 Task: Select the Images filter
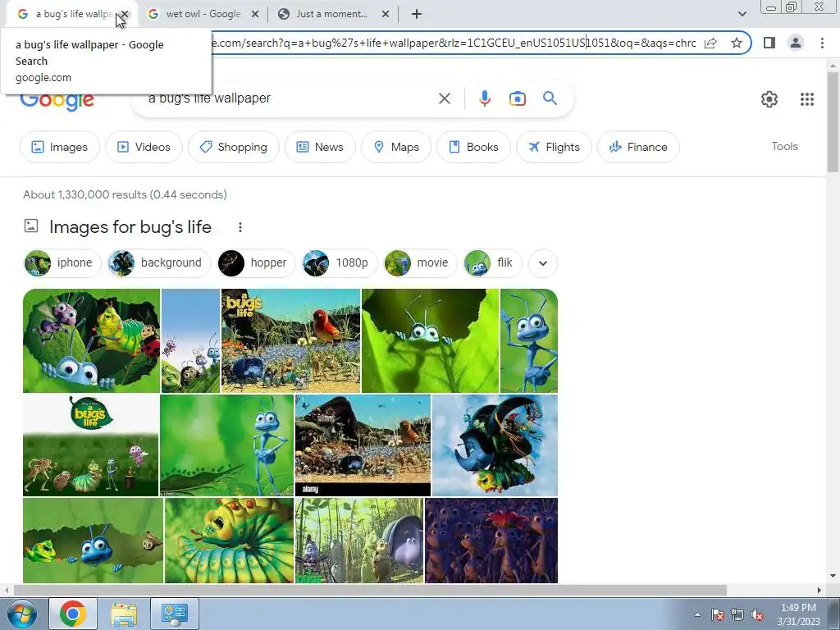tap(59, 147)
